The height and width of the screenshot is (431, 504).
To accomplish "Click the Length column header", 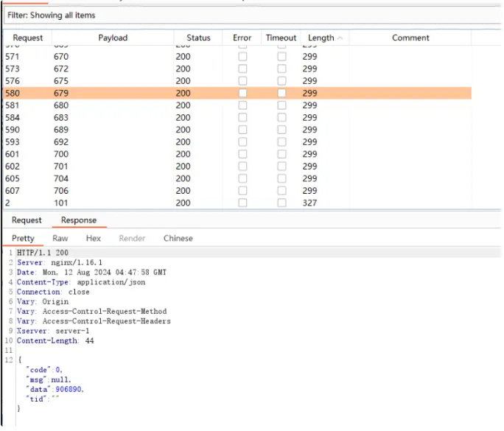I will pyautogui.click(x=325, y=38).
